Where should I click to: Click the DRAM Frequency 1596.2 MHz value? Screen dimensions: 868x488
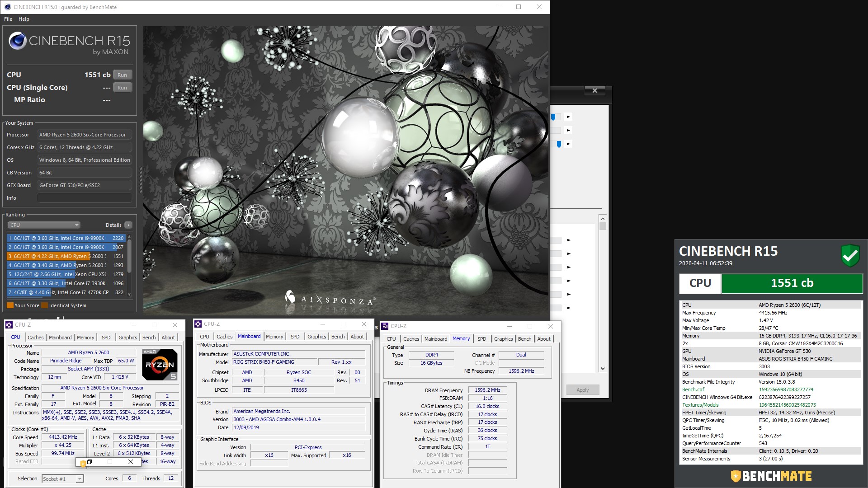pyautogui.click(x=487, y=390)
